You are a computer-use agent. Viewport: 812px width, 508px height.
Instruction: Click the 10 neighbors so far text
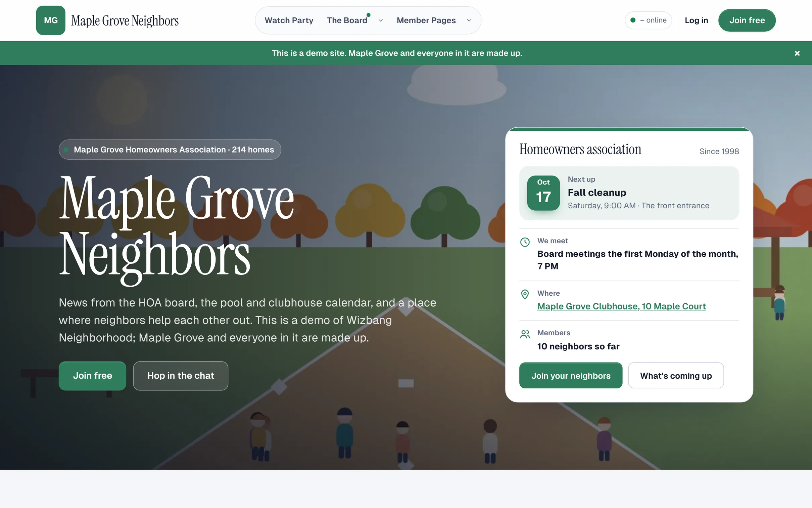[578, 346]
